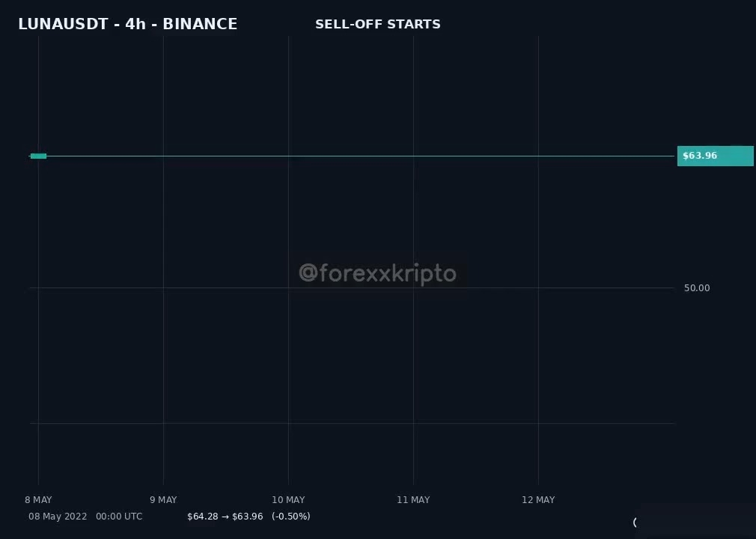The height and width of the screenshot is (539, 756).
Task: Click the LUNAUSDT - 4h - BINANCE title
Action: pos(128,24)
